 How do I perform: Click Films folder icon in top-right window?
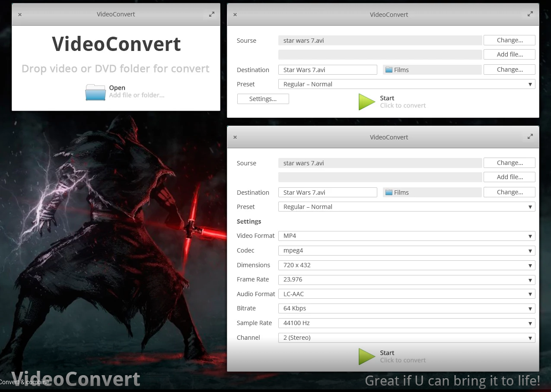point(389,70)
